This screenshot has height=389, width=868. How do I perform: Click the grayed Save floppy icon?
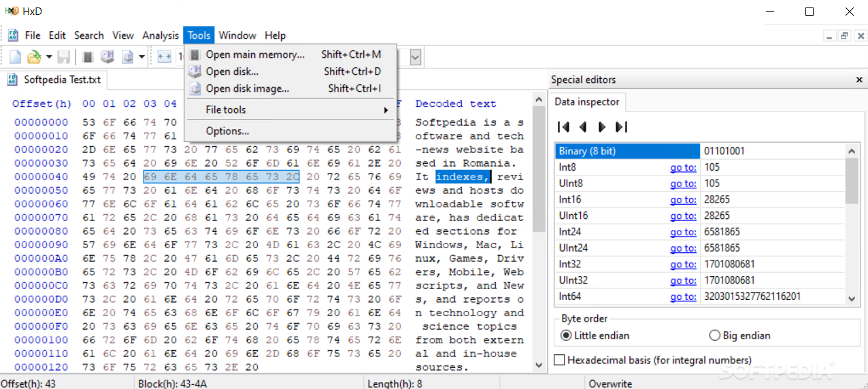pyautogui.click(x=63, y=57)
